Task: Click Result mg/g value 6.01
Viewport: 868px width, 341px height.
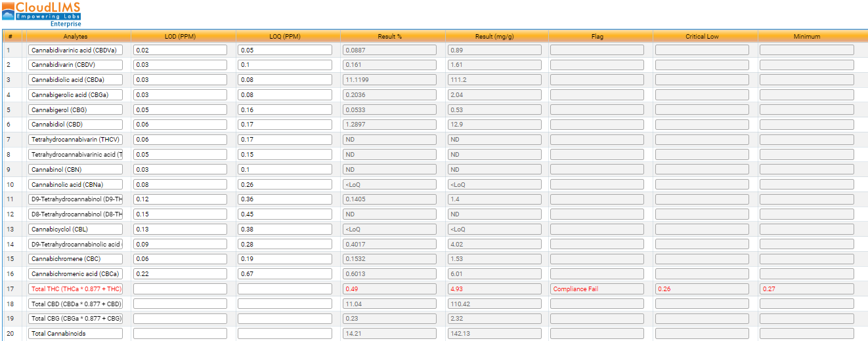Action: pyautogui.click(x=494, y=273)
